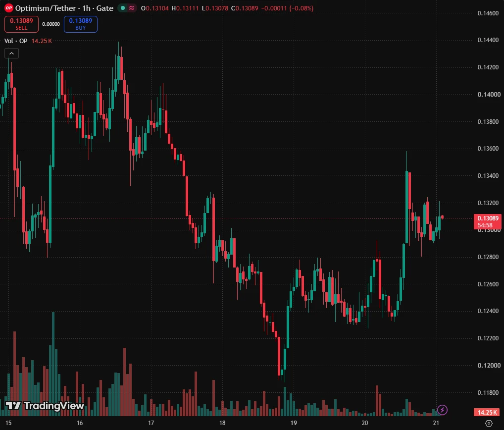Click the red 0.13089 SELL button
The width and height of the screenshot is (504, 430).
coord(21,24)
